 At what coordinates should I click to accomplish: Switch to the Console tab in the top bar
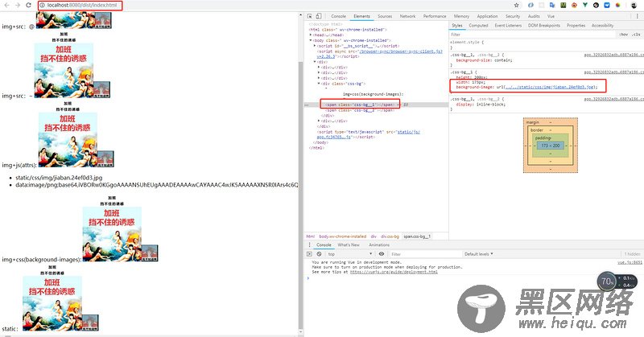[338, 16]
